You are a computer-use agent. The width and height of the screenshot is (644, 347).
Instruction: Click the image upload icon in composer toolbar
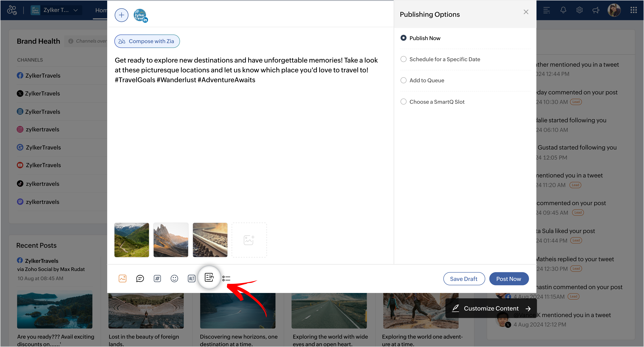122,278
